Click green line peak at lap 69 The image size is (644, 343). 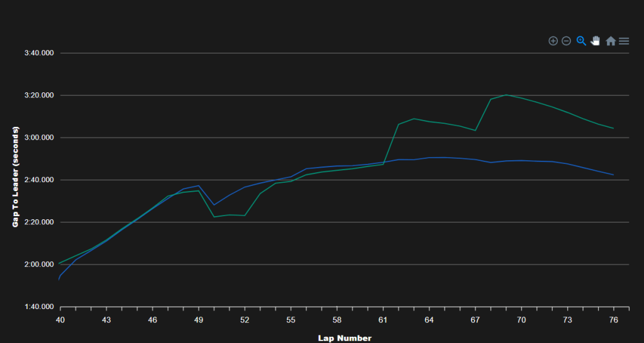coord(506,95)
